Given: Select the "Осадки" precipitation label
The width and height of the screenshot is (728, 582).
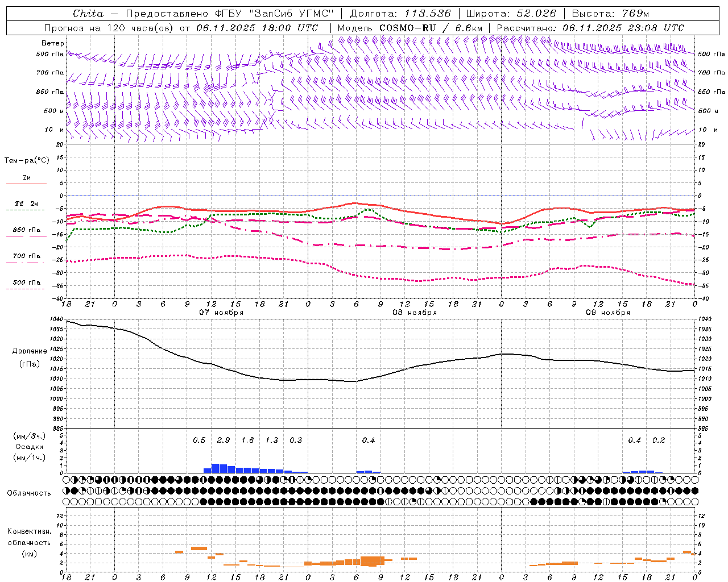Looking at the screenshot, I should point(30,447).
